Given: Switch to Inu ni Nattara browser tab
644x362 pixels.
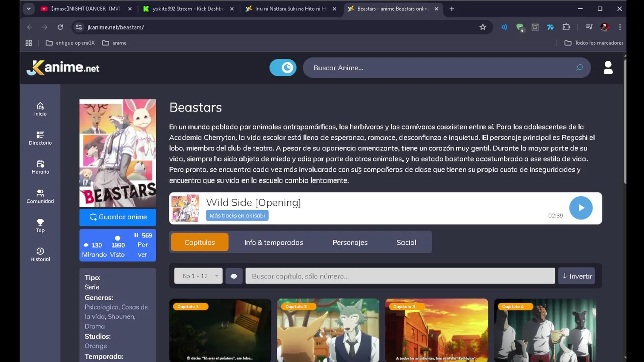Looking at the screenshot, I should coord(290,9).
